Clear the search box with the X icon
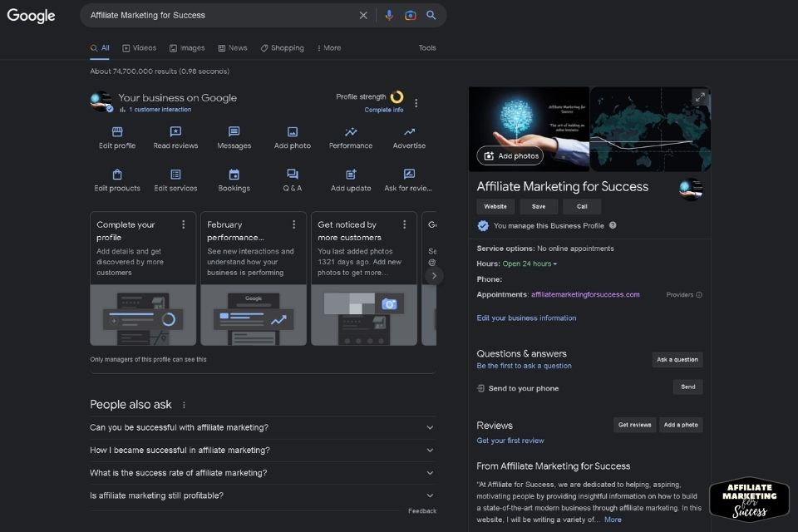The image size is (798, 532). (x=363, y=15)
